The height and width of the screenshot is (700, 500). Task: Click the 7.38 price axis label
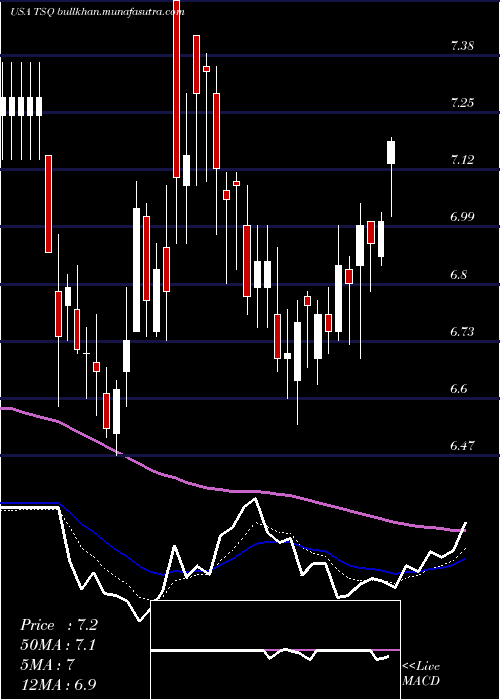click(462, 46)
